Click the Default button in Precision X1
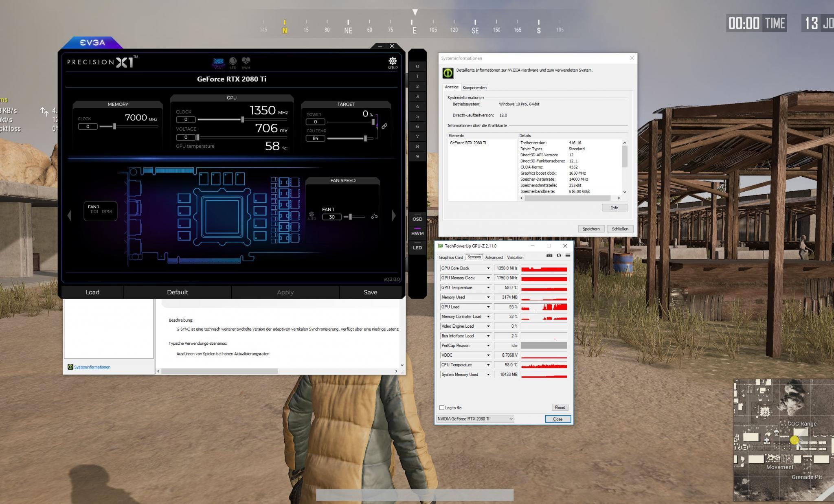The height and width of the screenshot is (504, 834). 178,292
